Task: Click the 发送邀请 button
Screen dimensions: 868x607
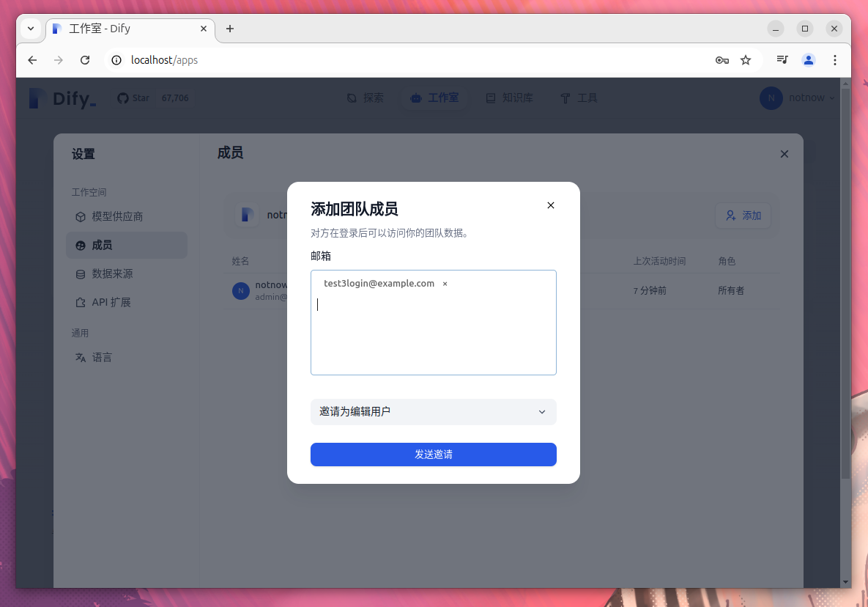Action: click(433, 455)
